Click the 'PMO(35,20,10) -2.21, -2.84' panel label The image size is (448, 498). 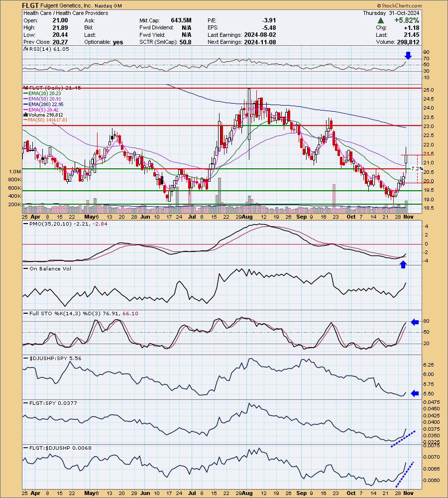[x=68, y=224]
